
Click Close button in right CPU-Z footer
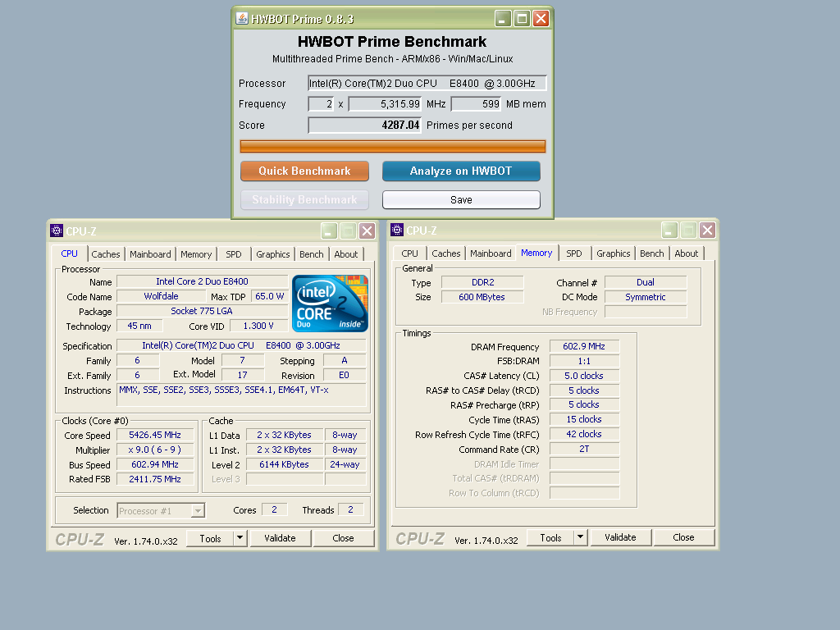683,538
